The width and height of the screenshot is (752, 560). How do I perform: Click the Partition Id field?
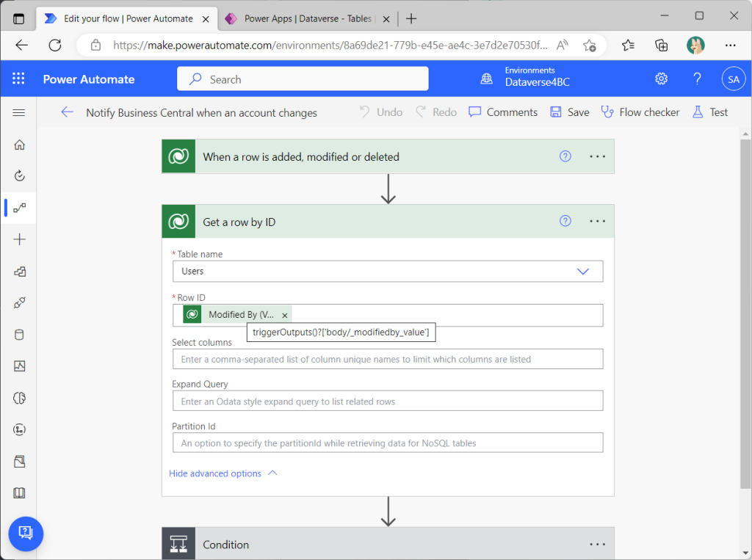[388, 443]
